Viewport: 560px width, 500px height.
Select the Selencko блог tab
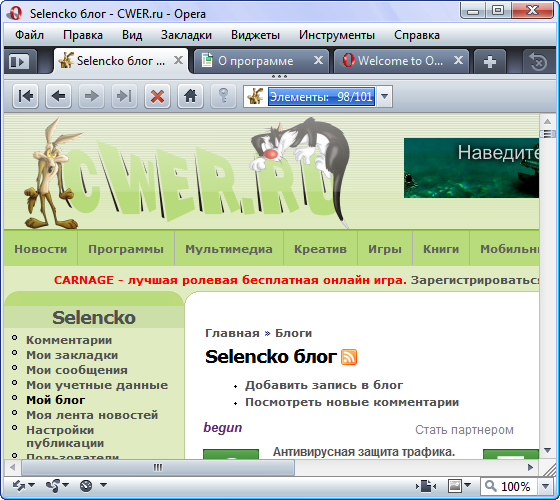tap(121, 61)
